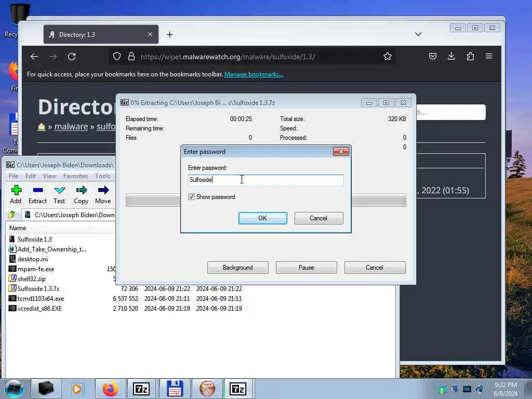Click the Move toolbar icon in 7-Zip
This screenshot has width=532, height=399.
click(x=103, y=194)
